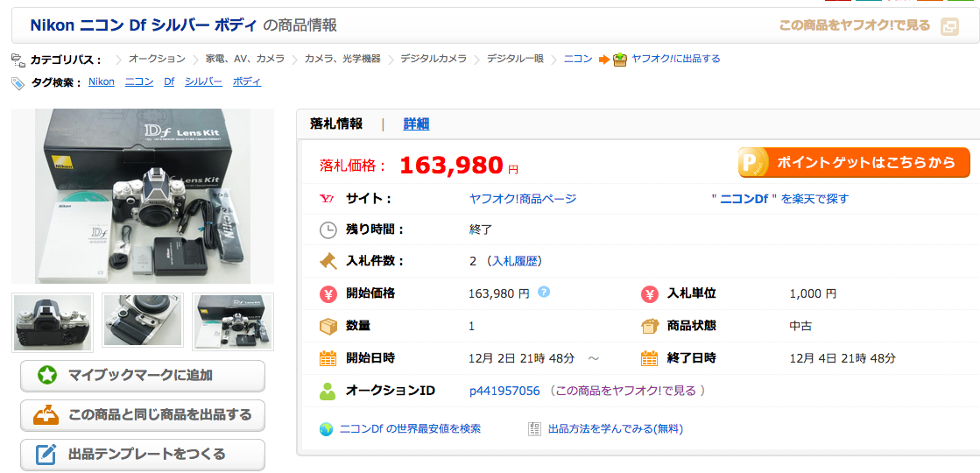This screenshot has height=473, width=980.
Task: Click the yen icon next to 開始価格
Action: 328,293
